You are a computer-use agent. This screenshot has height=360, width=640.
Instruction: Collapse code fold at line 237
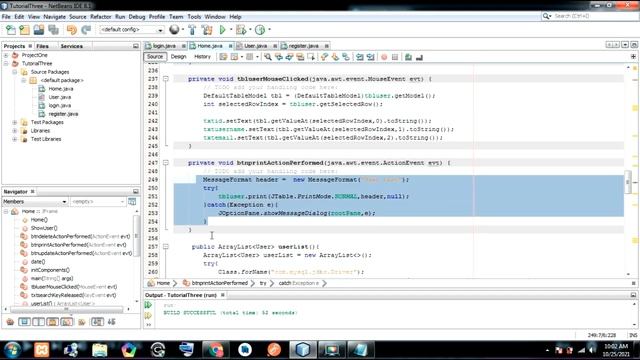(166, 79)
